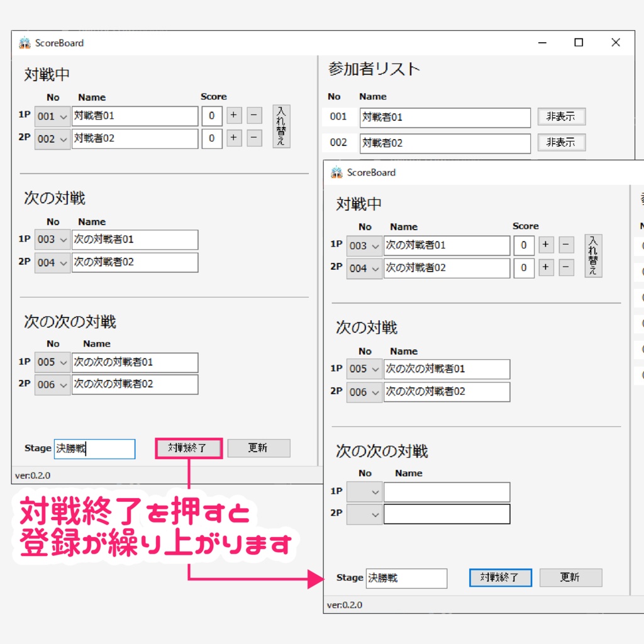644x644 pixels.
Task: Click the 1P score box showing 0
Action: (x=212, y=116)
